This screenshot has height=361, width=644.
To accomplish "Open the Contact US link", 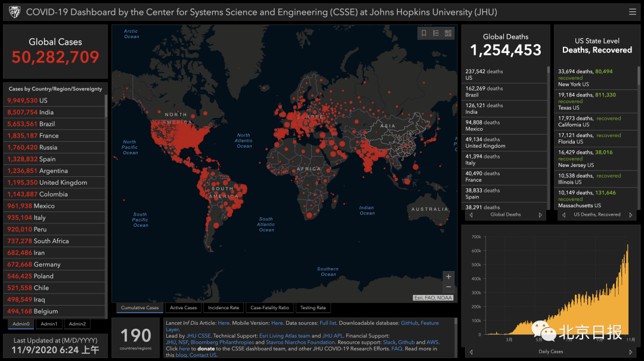I will 203,355.
